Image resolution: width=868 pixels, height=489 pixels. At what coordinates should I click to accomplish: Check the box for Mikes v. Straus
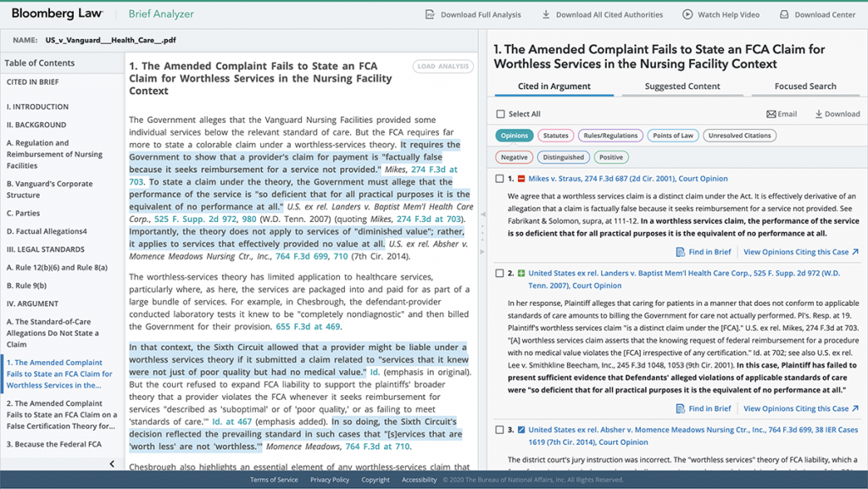point(499,179)
